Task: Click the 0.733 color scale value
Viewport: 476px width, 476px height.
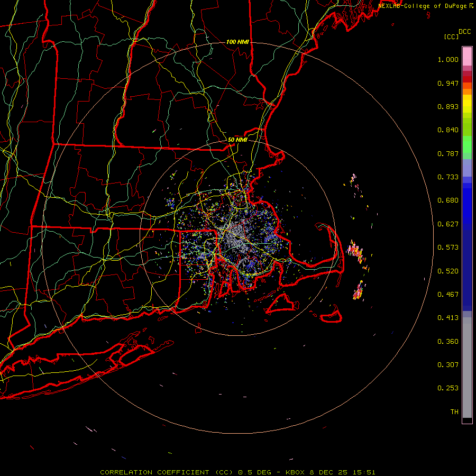Action: pos(448,177)
